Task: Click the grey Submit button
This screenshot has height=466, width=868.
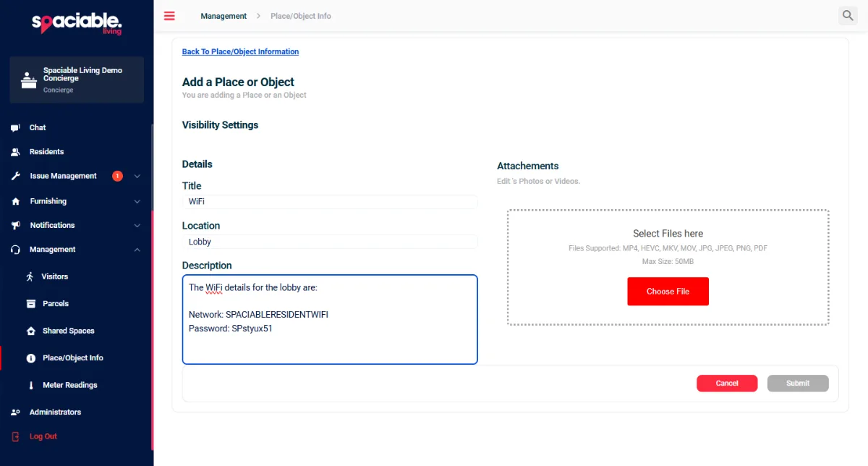Action: pyautogui.click(x=798, y=384)
